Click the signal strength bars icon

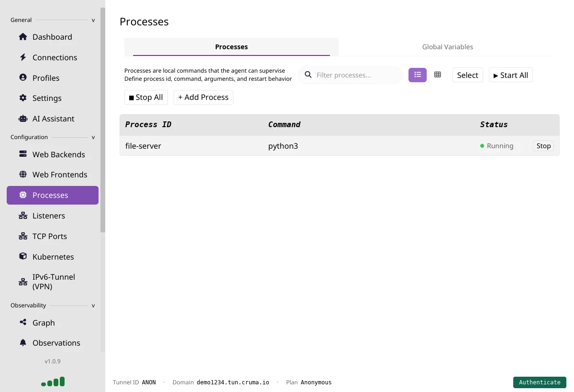point(53,381)
